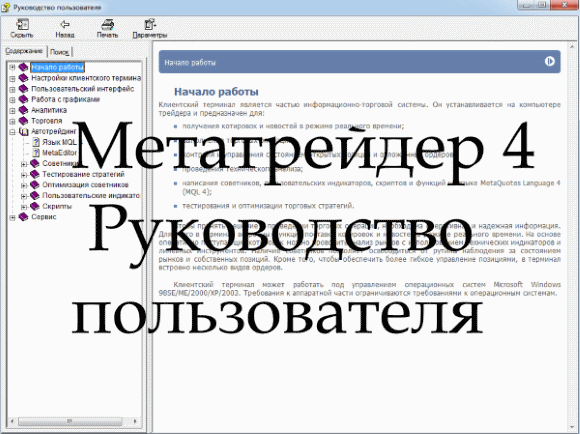Switch to the Содержание tab
Screen dimensions: 580x434
[x=24, y=51]
